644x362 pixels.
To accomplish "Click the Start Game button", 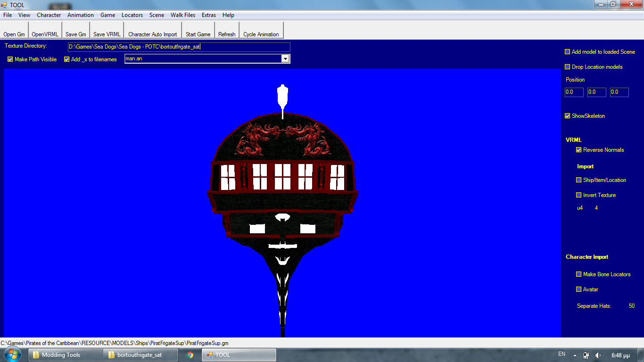I will coord(198,30).
